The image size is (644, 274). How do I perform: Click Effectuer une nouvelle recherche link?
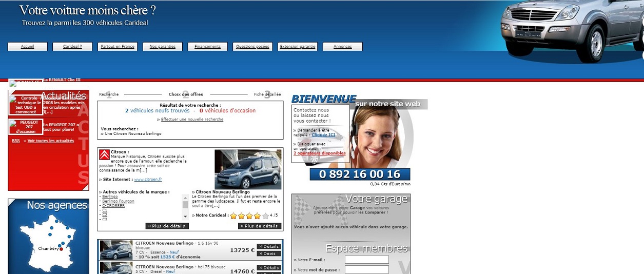coord(192,120)
